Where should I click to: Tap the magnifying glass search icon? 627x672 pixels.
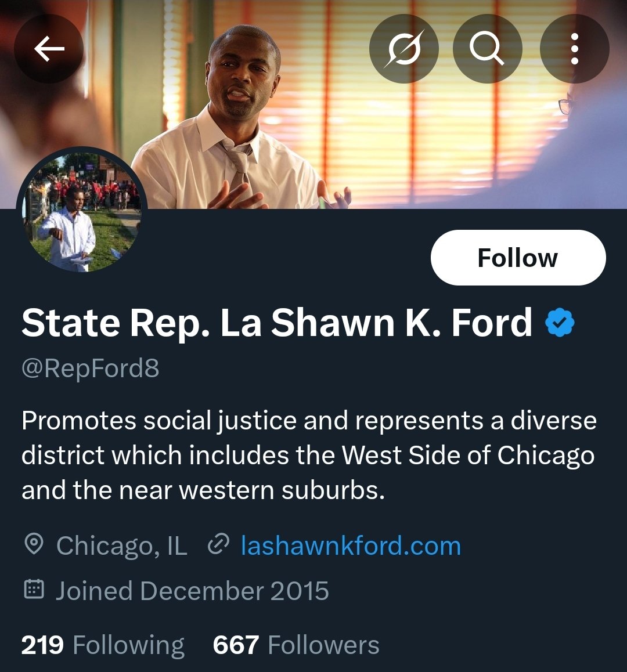coord(487,50)
